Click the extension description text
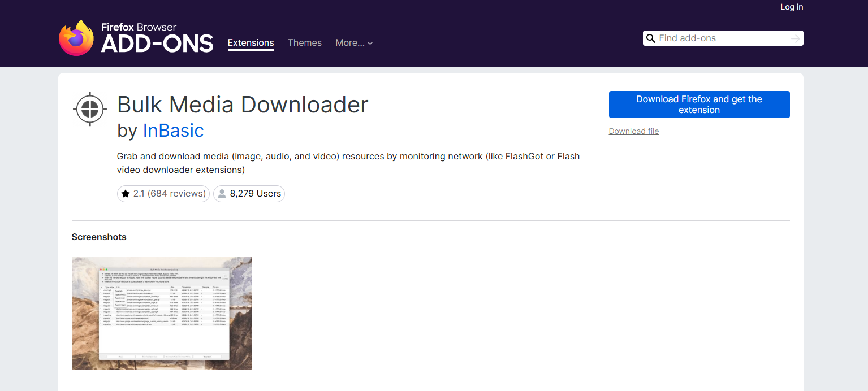 tap(348, 163)
